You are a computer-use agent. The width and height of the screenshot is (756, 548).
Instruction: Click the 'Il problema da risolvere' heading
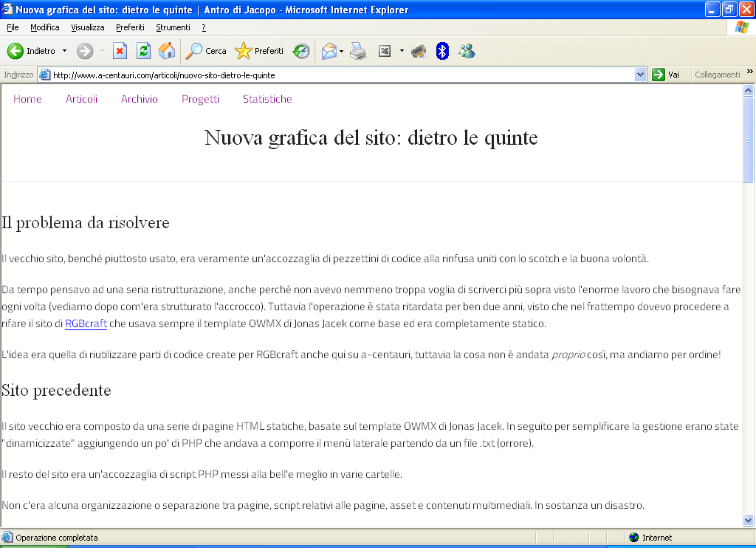tap(86, 223)
